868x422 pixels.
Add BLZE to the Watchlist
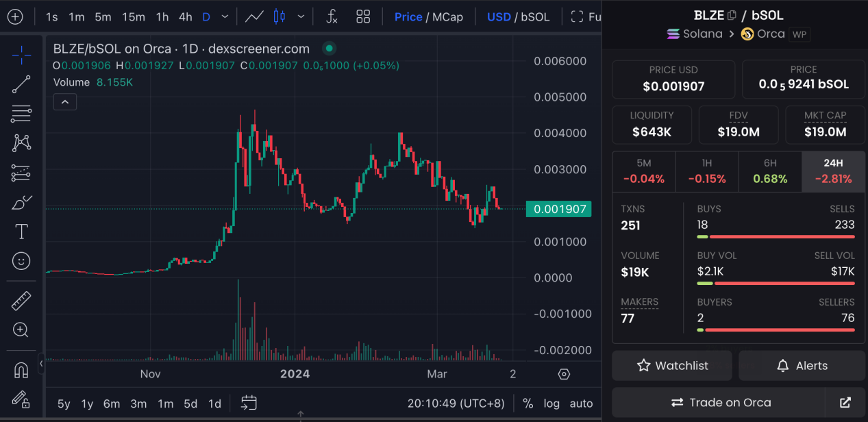click(671, 365)
